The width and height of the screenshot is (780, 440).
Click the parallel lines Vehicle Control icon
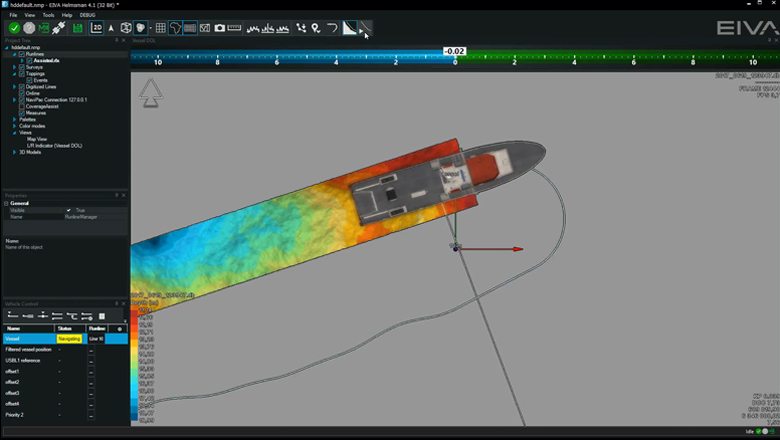[57, 316]
